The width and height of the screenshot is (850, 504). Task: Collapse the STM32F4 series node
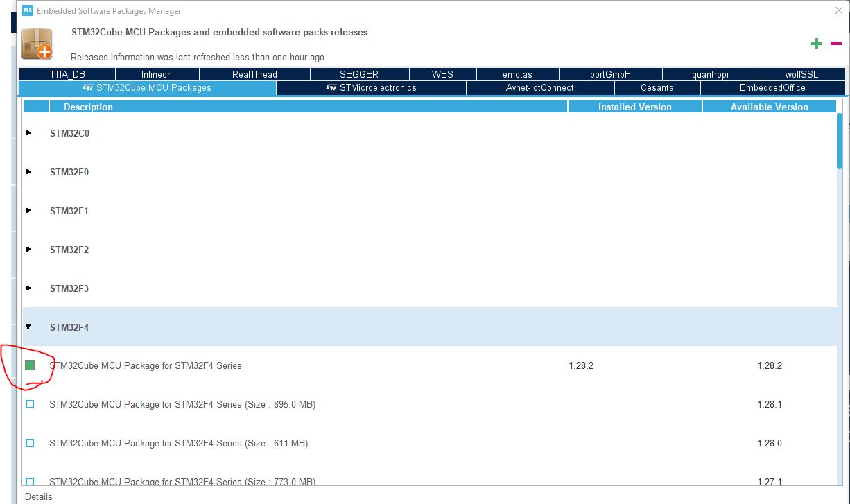pos(28,327)
